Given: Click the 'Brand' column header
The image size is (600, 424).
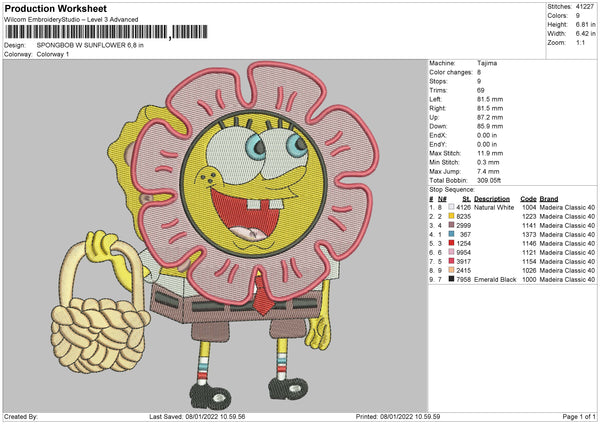Looking at the screenshot, I should pyautogui.click(x=549, y=199).
